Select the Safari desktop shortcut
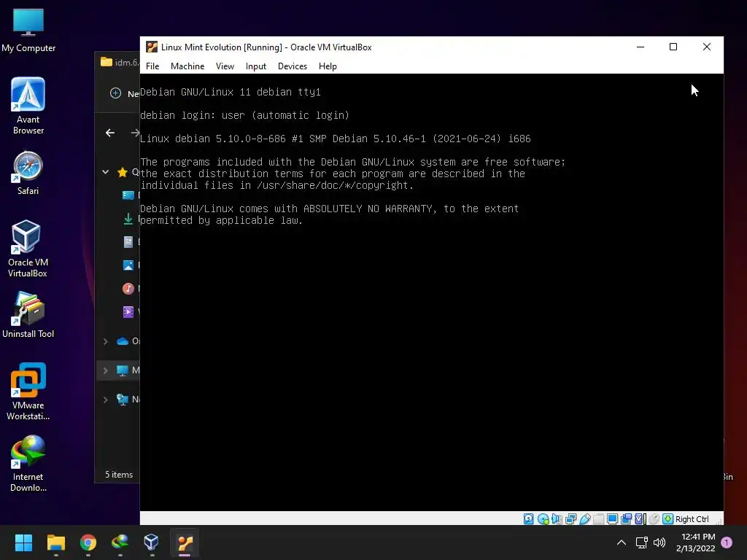The image size is (747, 560). 28,174
